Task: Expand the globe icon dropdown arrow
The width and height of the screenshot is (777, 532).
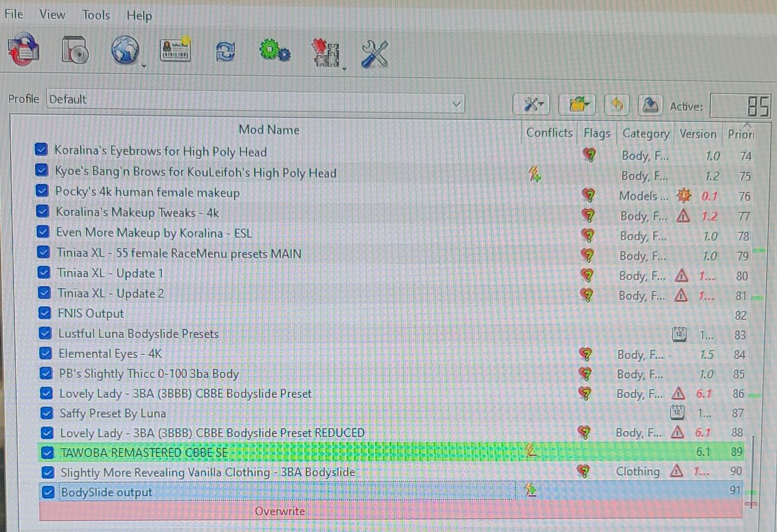Action: click(x=144, y=66)
